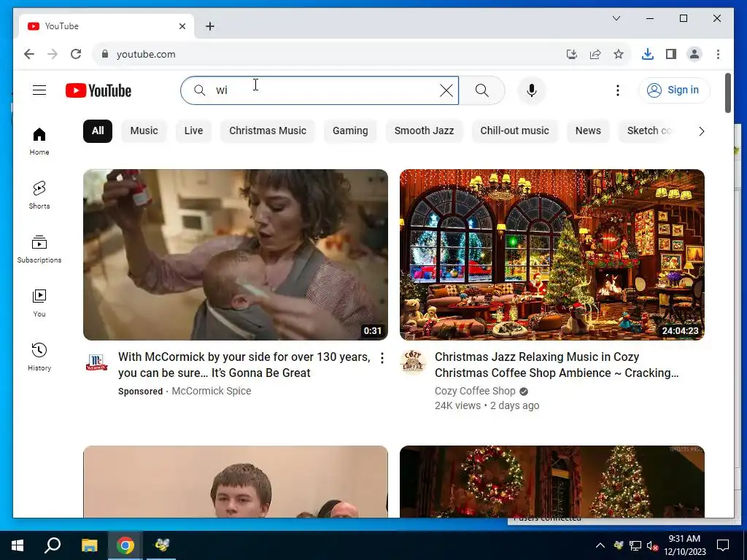
Task: Show hidden tray icons chevron
Action: [600, 545]
